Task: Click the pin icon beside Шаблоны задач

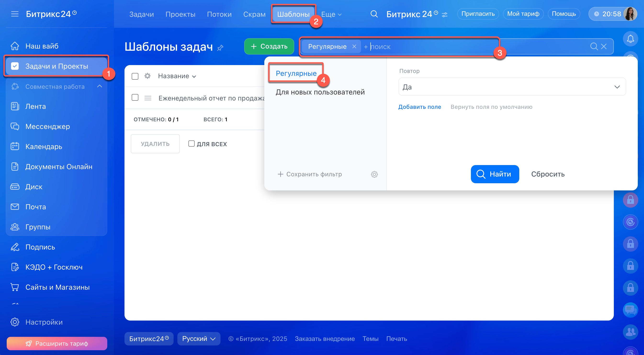Action: 220,47
